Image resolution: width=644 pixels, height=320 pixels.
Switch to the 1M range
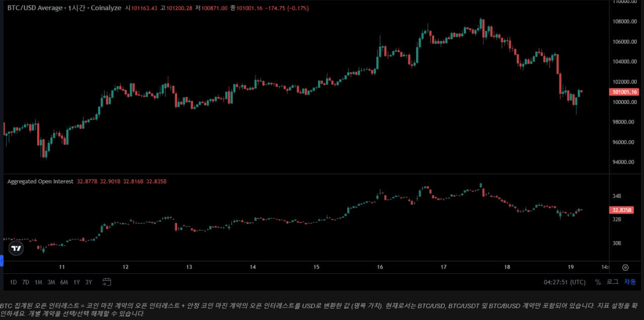tap(38, 282)
